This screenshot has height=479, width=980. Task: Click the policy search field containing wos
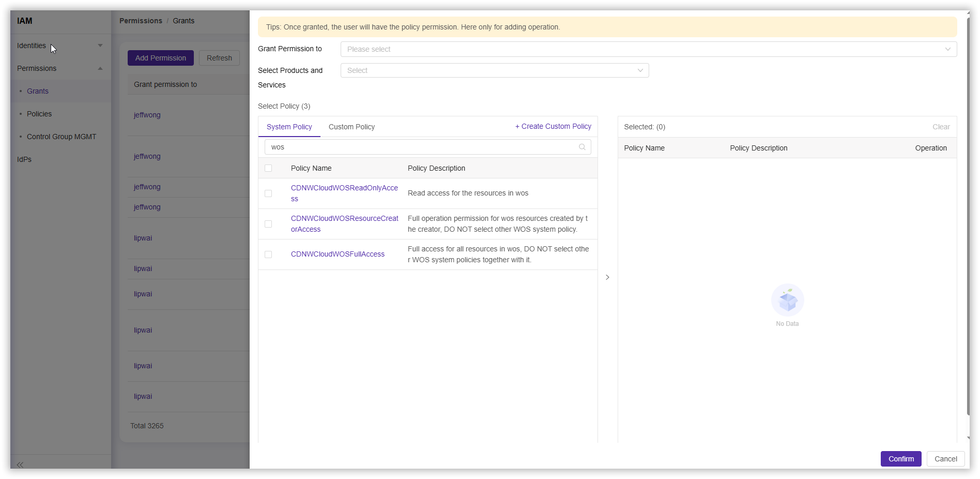tap(421, 147)
